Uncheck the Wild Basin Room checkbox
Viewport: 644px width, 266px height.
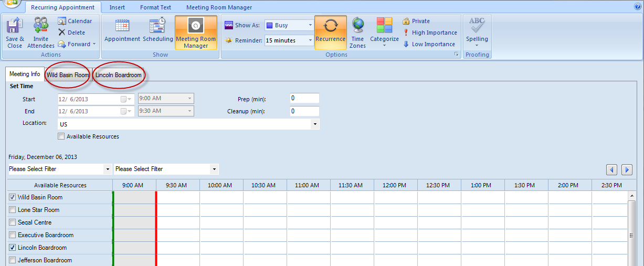click(x=13, y=197)
